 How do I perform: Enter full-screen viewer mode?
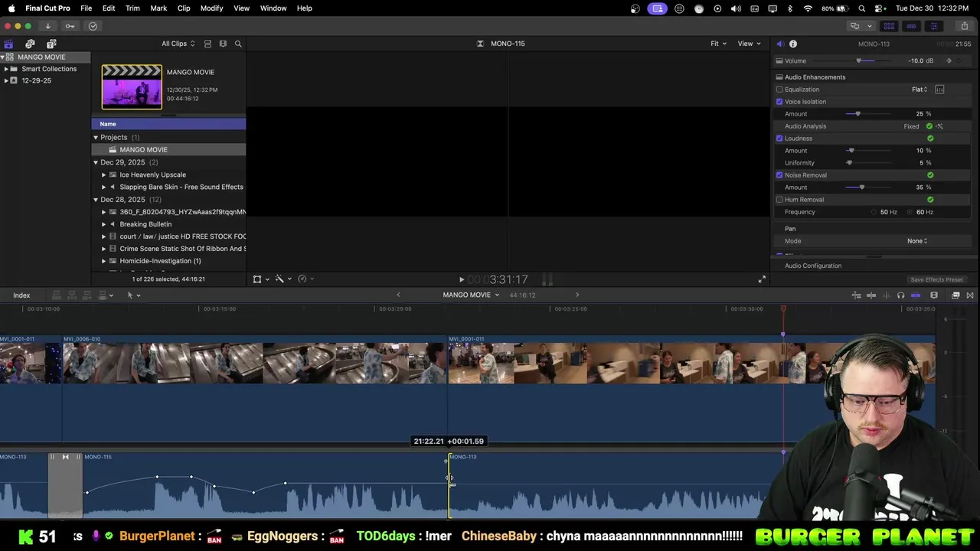pyautogui.click(x=762, y=279)
